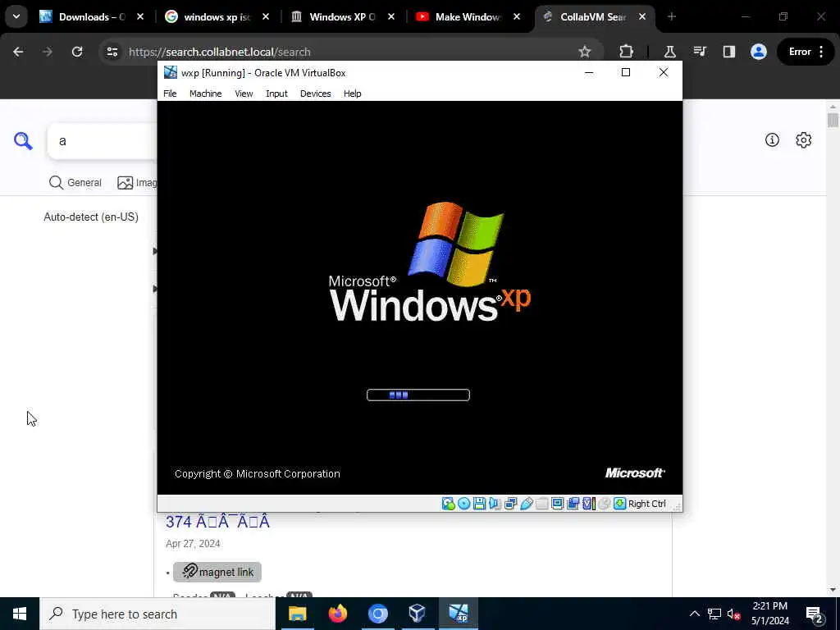Open the VirtualBox File menu
This screenshot has width=840, height=630.
170,94
